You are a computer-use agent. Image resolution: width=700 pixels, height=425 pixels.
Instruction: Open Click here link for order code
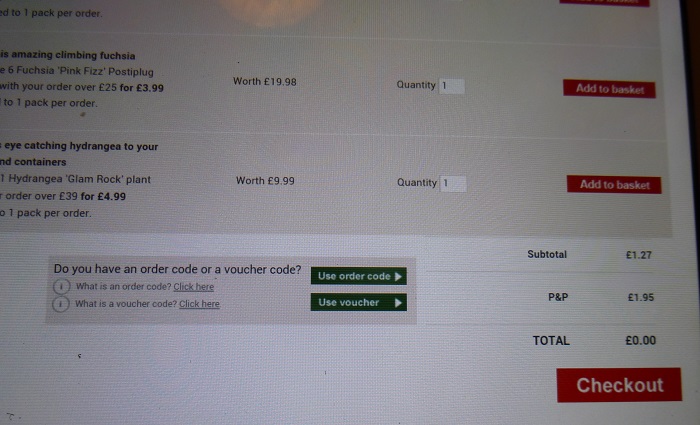point(193,287)
